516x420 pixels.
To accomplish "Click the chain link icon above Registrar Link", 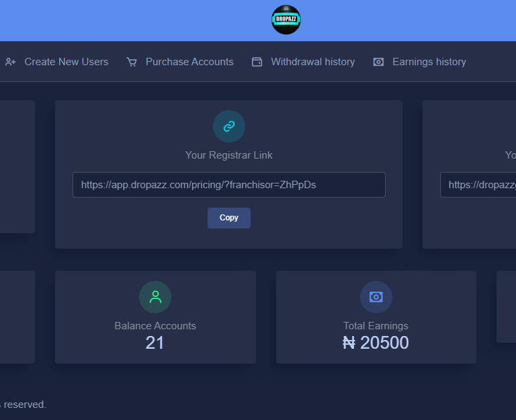I will (228, 126).
